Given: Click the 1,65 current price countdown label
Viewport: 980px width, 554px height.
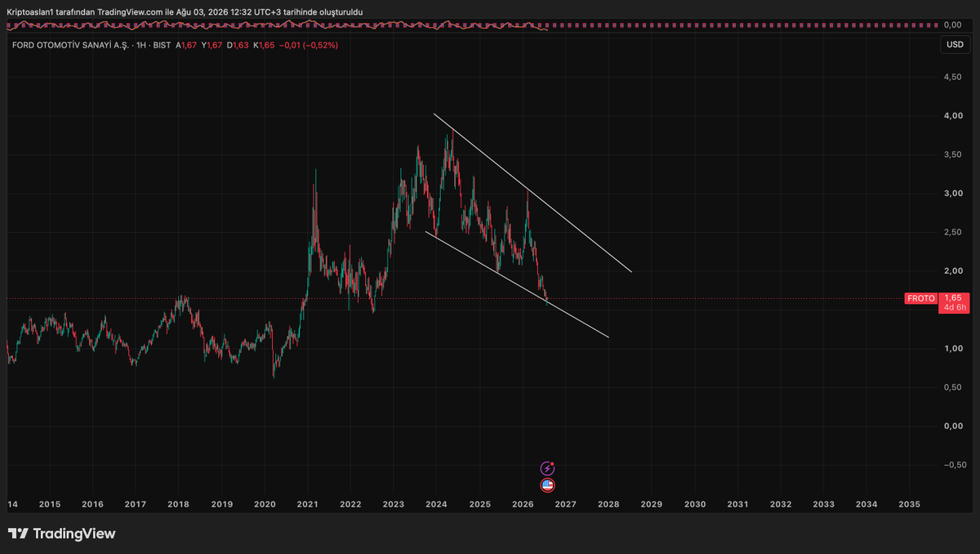Looking at the screenshot, I should tap(954, 302).
